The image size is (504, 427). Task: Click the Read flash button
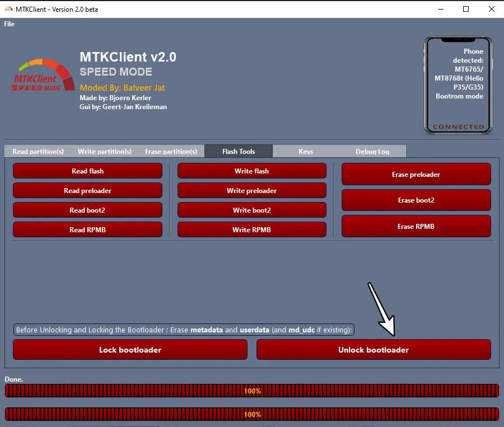click(87, 171)
